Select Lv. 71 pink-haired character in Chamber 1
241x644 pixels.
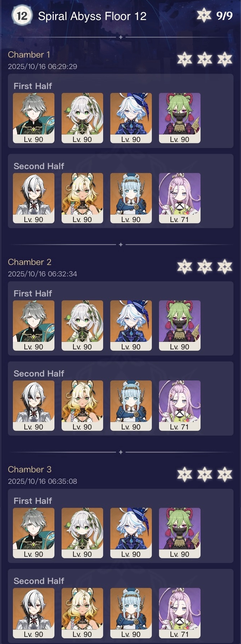180,198
